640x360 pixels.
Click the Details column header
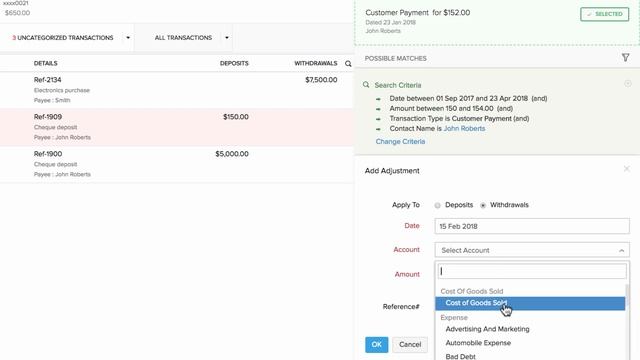[46, 63]
